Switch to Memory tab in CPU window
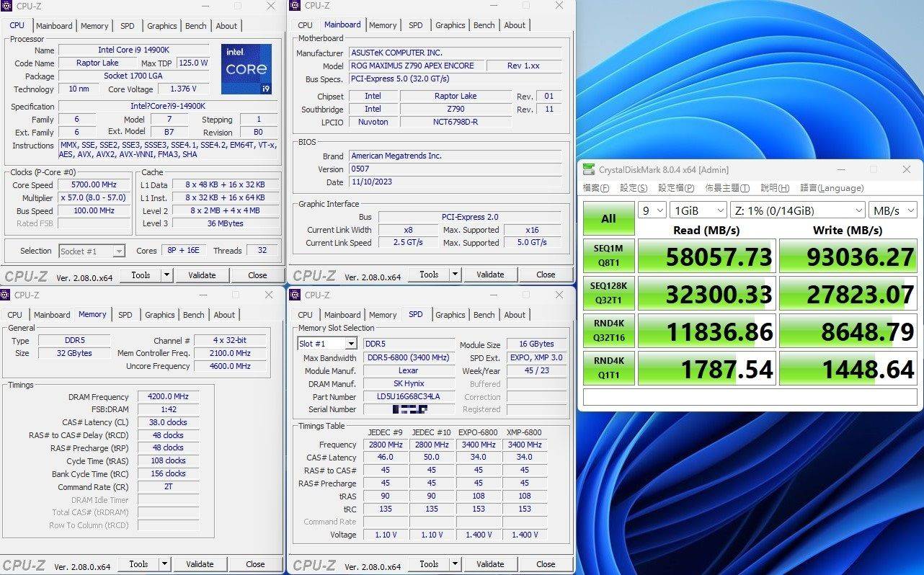 coord(94,26)
